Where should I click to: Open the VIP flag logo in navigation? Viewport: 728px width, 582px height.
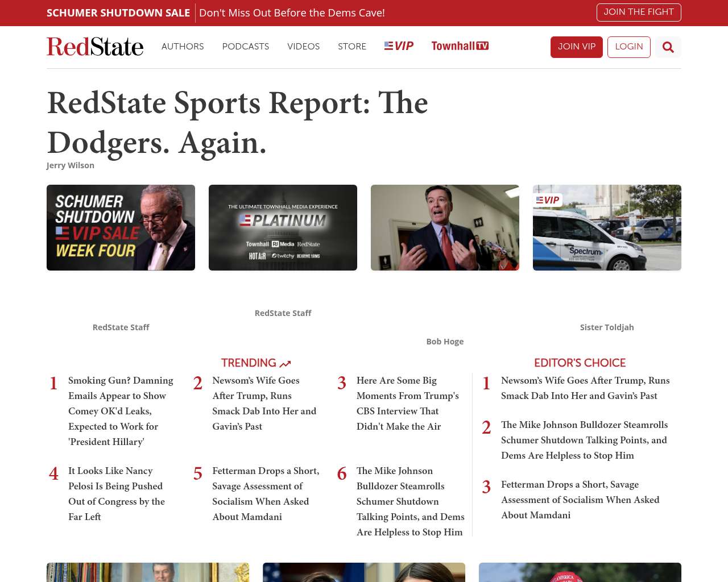tap(399, 46)
